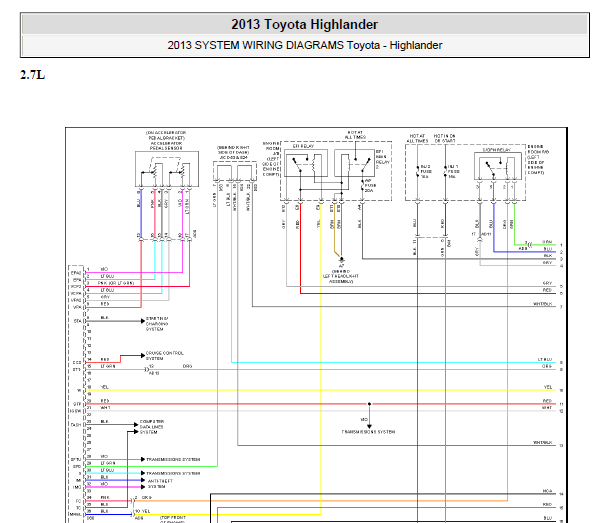The width and height of the screenshot is (603, 523).
Task: Select the '2013 Toyota Highlander' title
Action: [304, 25]
